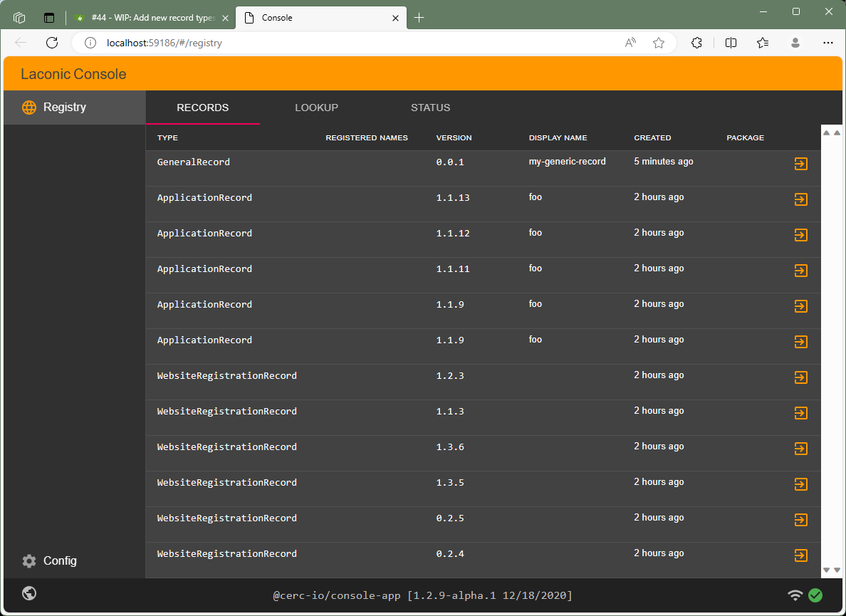The image size is (846, 616).
Task: Refresh the page in the browser
Action: pos(52,43)
